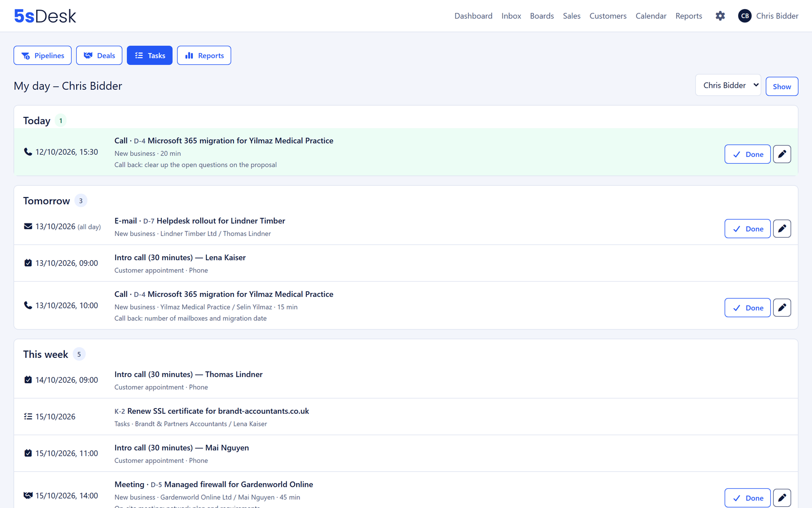Click calendar icon beside 15/10/2026, 11:00
This screenshot has width=812, height=508.
pos(28,453)
